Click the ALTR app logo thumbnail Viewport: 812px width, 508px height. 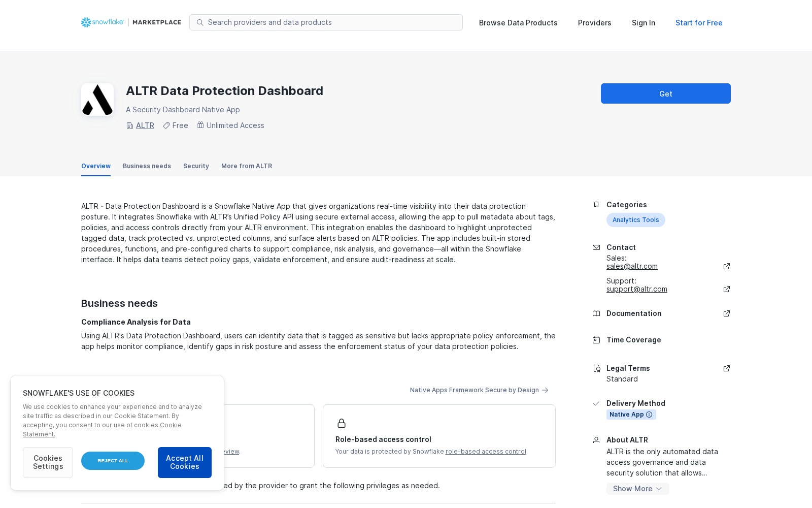97,100
